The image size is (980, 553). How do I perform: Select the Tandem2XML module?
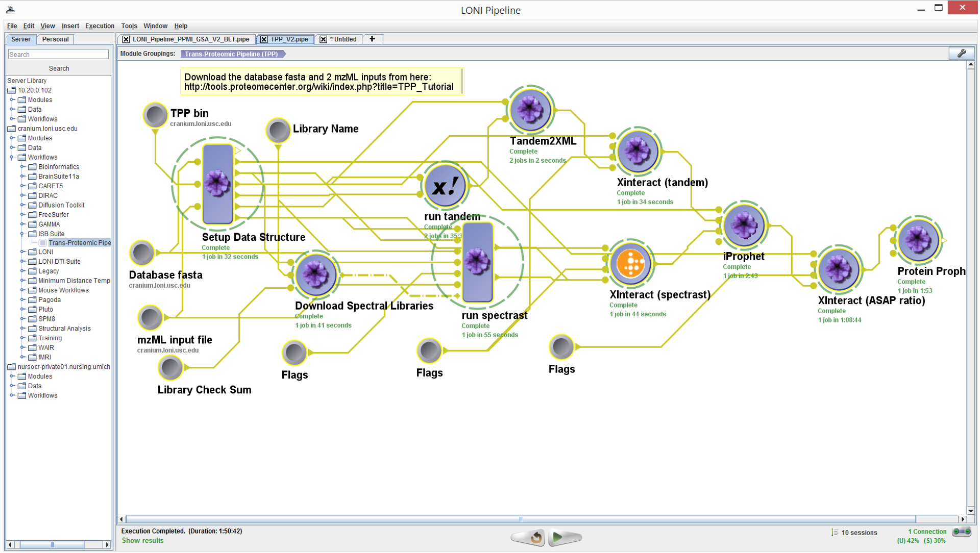(x=530, y=110)
